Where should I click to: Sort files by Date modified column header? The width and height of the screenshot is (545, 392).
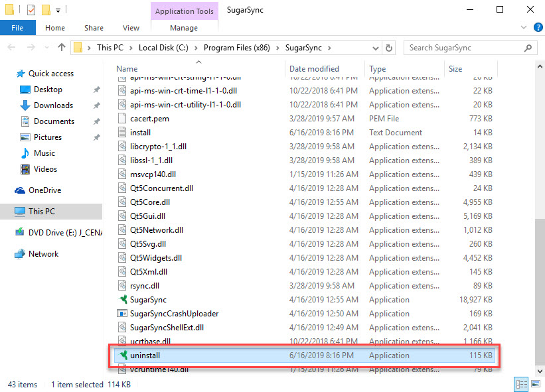point(314,69)
